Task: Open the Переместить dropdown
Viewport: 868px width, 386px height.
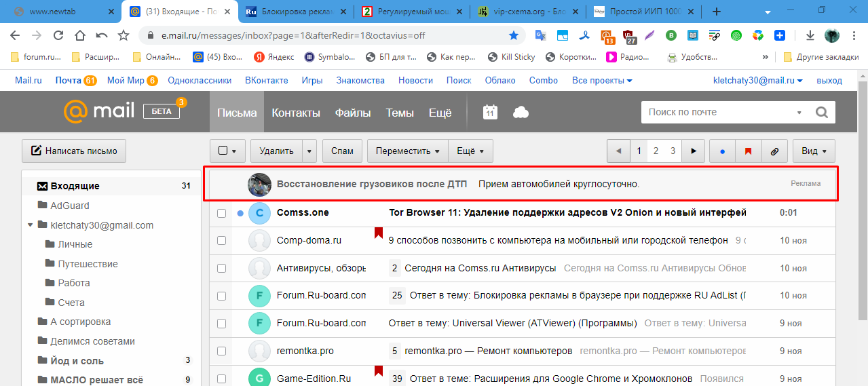Action: click(x=408, y=151)
